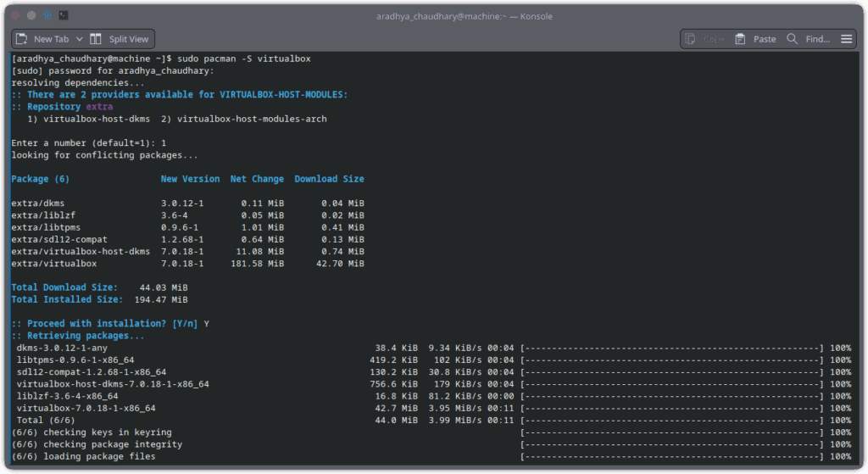This screenshot has height=474, width=868.
Task: Click the 'Total Installed Size:' label
Action: coord(67,299)
